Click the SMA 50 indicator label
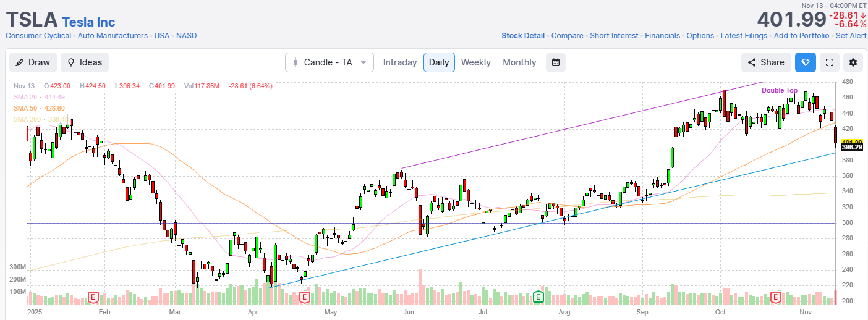 tap(39, 108)
